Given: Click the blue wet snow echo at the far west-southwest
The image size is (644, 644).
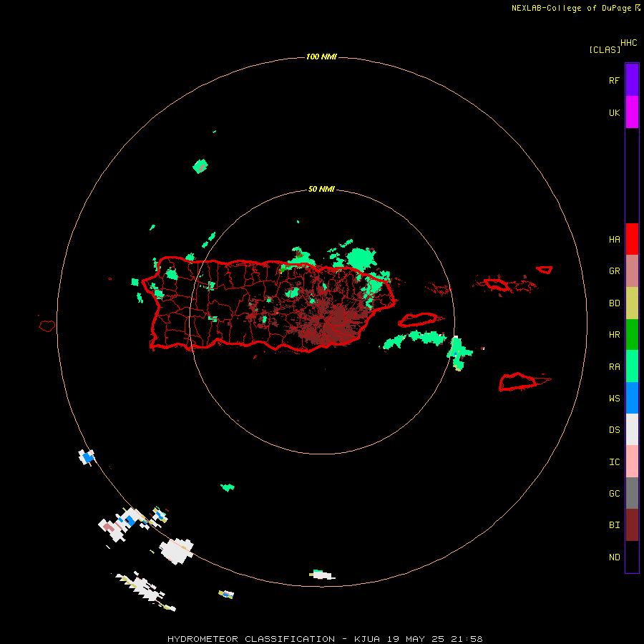Looking at the screenshot, I should tap(87, 457).
